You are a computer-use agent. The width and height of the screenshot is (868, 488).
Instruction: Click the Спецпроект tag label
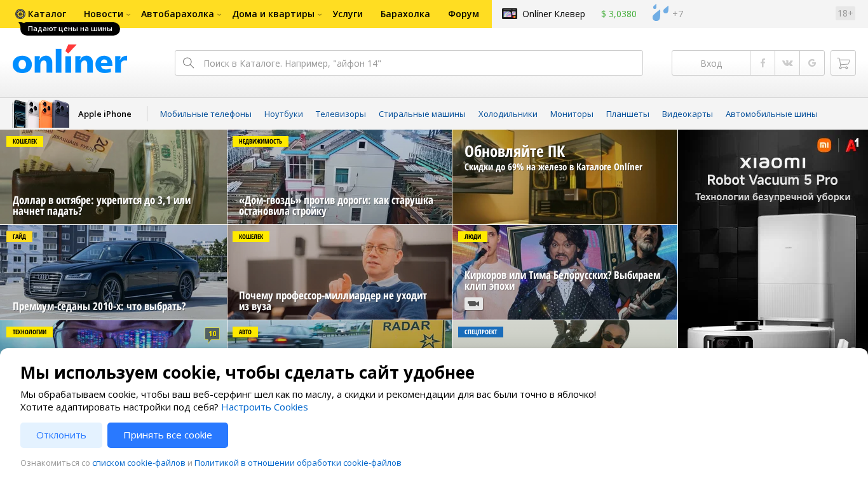[480, 332]
